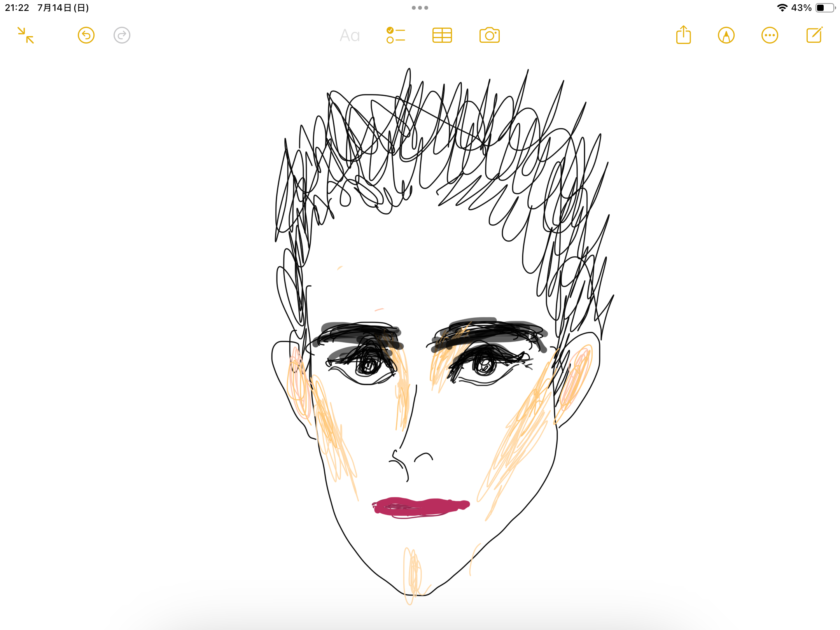Undo the last drawing stroke
840x630 pixels.
click(86, 35)
